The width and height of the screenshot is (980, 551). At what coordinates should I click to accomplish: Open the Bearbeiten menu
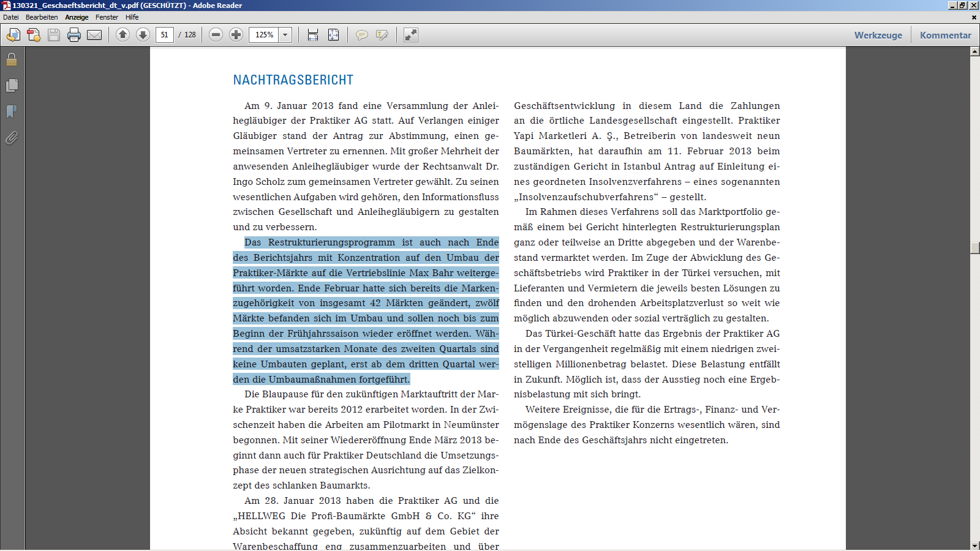pyautogui.click(x=42, y=17)
